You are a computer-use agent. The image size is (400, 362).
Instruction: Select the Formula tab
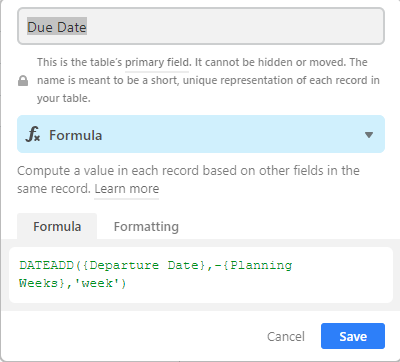57,227
